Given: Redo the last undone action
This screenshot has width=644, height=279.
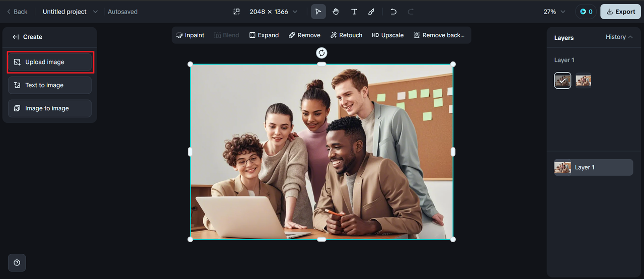Looking at the screenshot, I should 411,12.
